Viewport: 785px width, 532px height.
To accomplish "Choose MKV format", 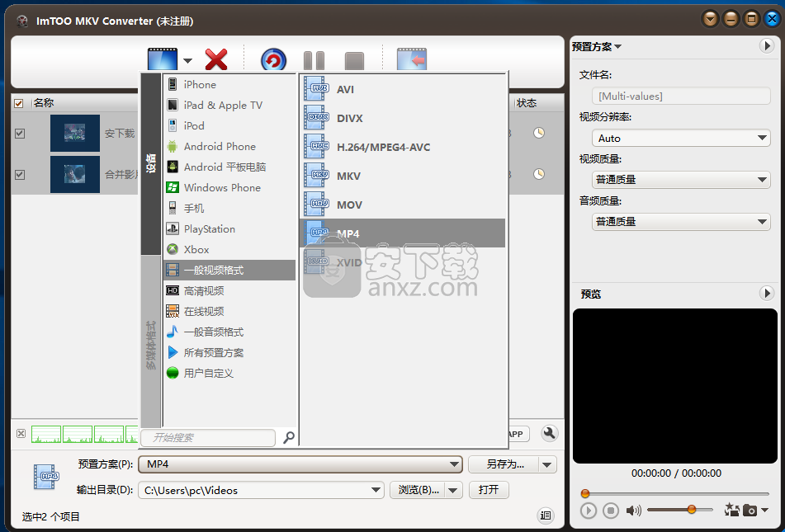I will point(403,176).
